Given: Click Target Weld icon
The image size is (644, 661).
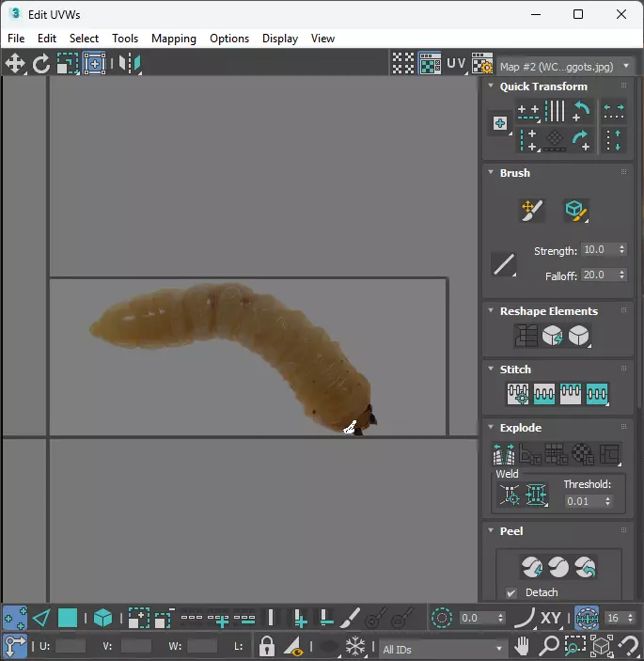Looking at the screenshot, I should pos(510,495).
